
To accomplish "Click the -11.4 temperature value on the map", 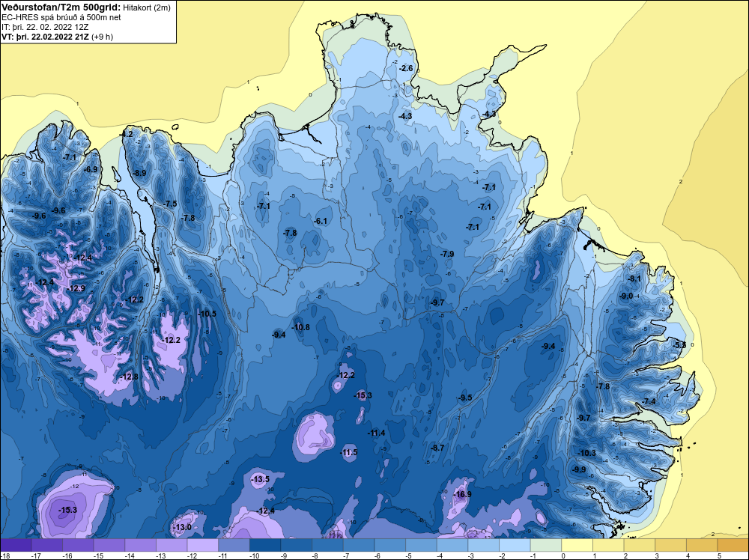I will click(376, 433).
